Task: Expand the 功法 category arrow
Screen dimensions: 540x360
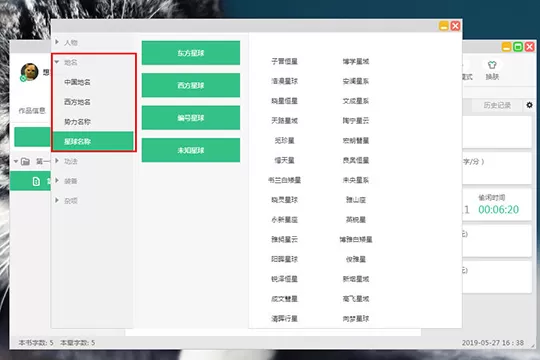Action: point(57,161)
